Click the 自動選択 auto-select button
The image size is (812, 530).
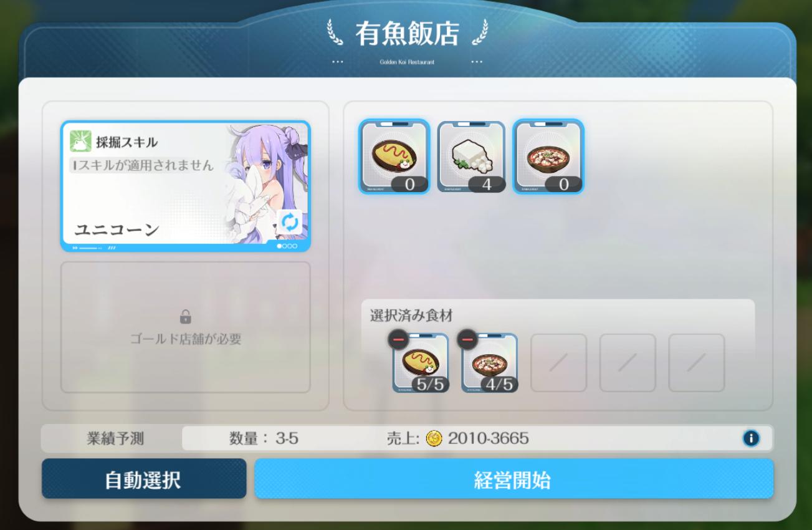click(144, 479)
